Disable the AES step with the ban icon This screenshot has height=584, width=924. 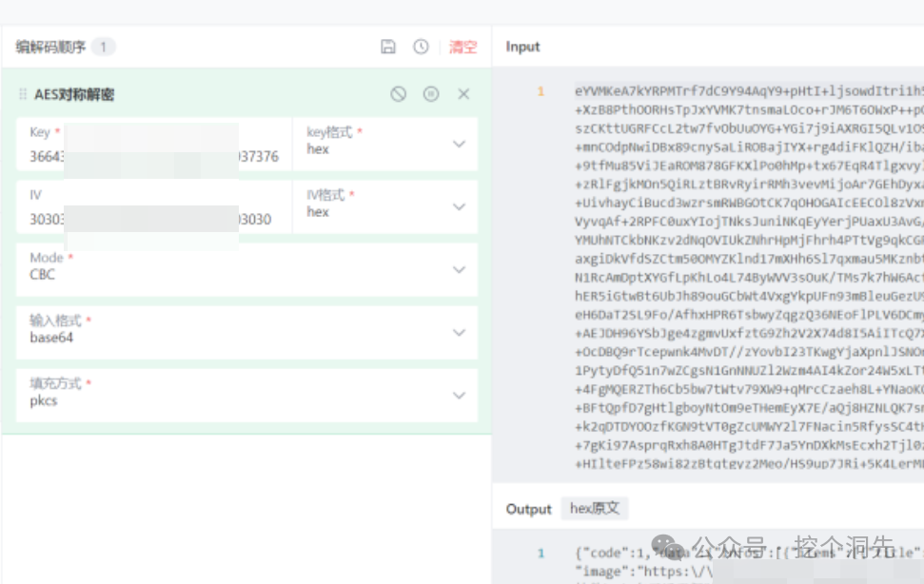399,94
